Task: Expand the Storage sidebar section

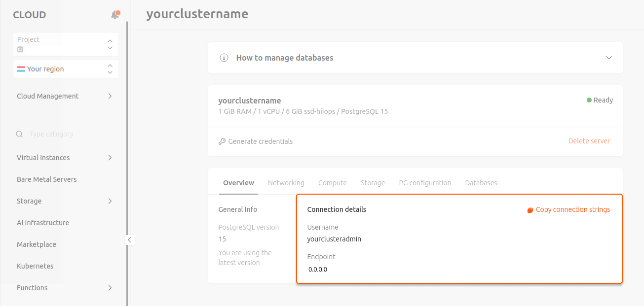Action: 110,201
